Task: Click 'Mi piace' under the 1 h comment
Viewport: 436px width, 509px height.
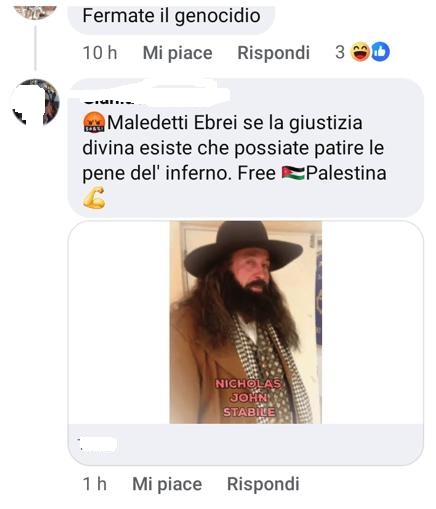Action: click(x=167, y=484)
